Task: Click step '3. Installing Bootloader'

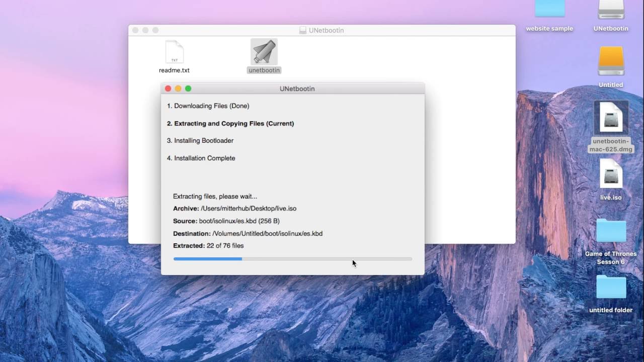Action: (x=200, y=141)
